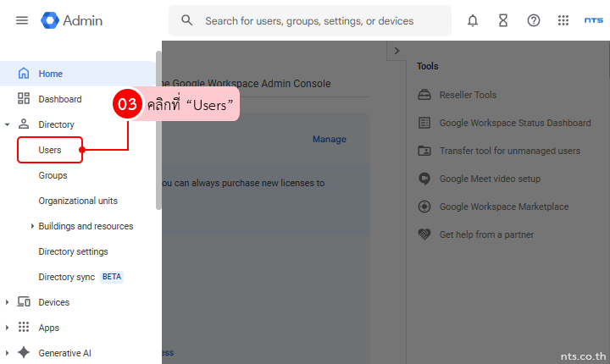Collapse the Tools side panel chevron
Image resolution: width=610 pixels, height=364 pixels.
[x=396, y=52]
